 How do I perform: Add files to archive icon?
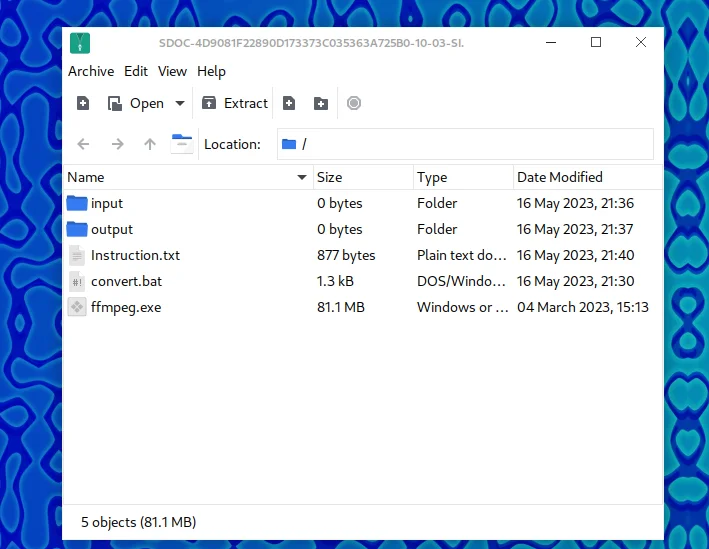pyautogui.click(x=289, y=103)
